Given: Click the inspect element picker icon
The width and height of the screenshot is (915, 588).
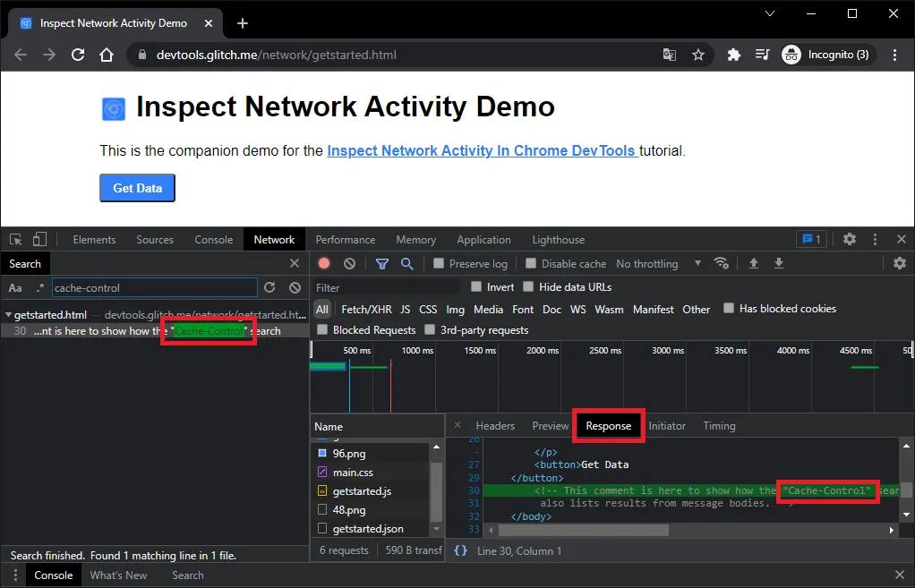Looking at the screenshot, I should point(16,240).
